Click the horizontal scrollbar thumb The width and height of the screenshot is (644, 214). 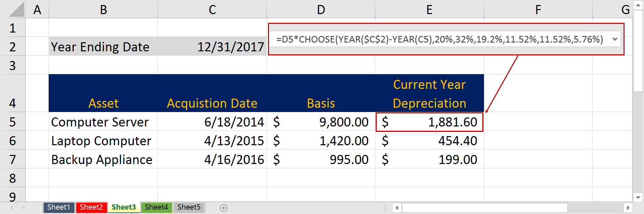[485, 208]
